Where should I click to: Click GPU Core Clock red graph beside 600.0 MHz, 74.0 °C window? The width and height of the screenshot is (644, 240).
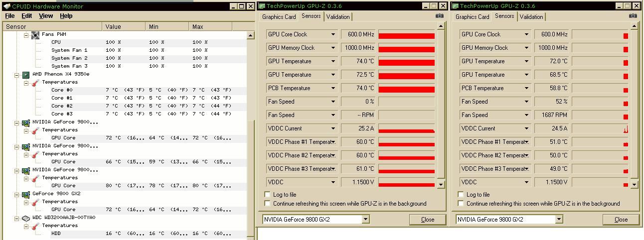(407, 34)
